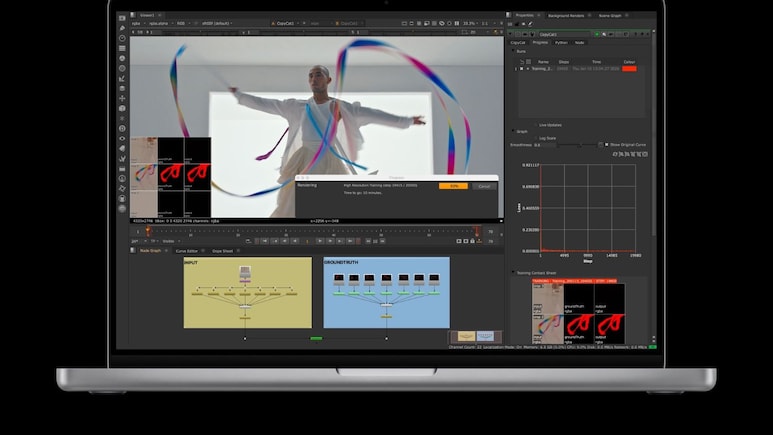Open the Channel nodes stacked-lines icon
This screenshot has height=435, width=773.
(x=122, y=48)
